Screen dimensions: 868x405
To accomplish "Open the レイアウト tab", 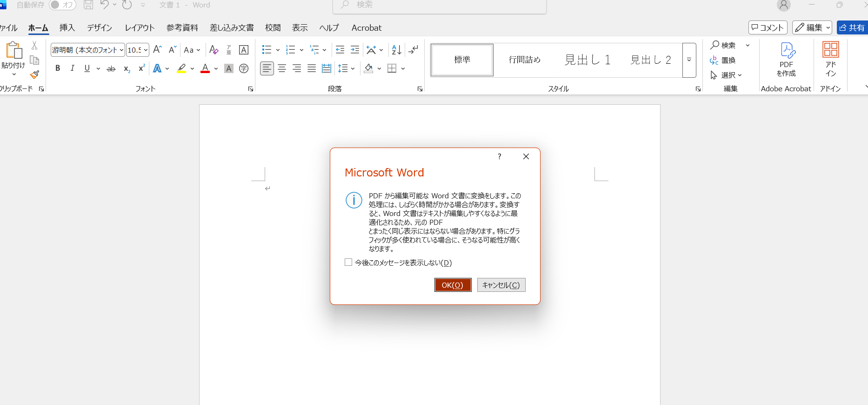I will (x=140, y=27).
